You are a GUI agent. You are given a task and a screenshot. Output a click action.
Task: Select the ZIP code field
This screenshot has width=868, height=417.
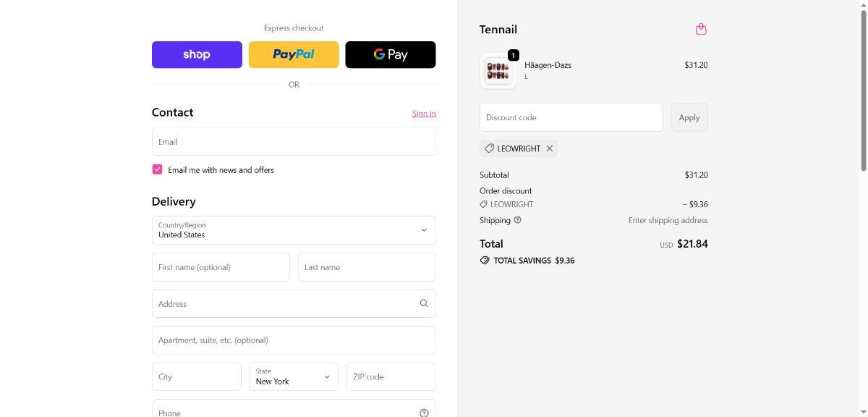point(391,376)
